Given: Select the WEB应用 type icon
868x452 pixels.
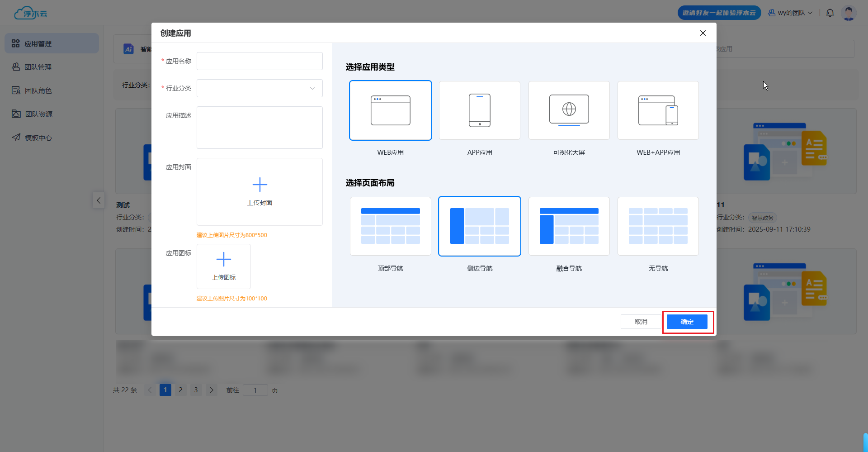Looking at the screenshot, I should click(390, 110).
